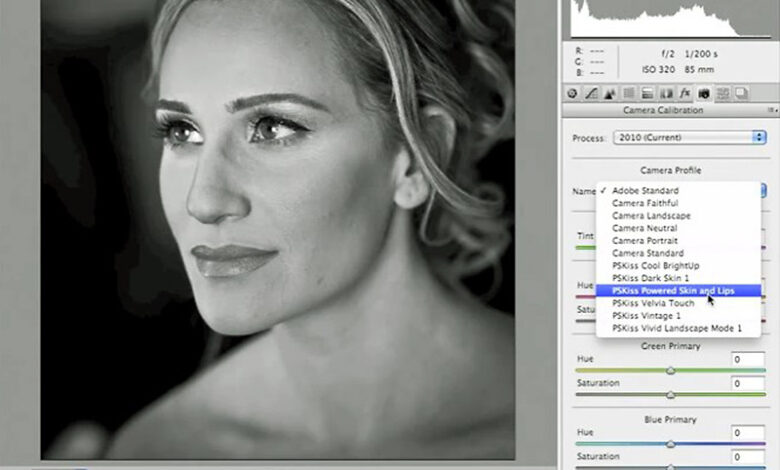This screenshot has width=780, height=470.
Task: Open the HSL / Grayscale panel tab
Action: pyautogui.click(x=629, y=93)
